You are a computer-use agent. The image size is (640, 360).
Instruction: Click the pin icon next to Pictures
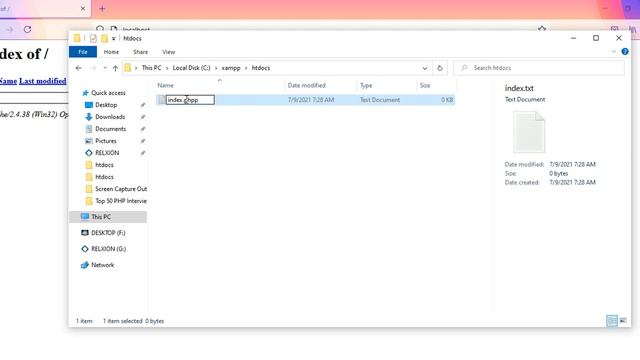[x=142, y=141]
